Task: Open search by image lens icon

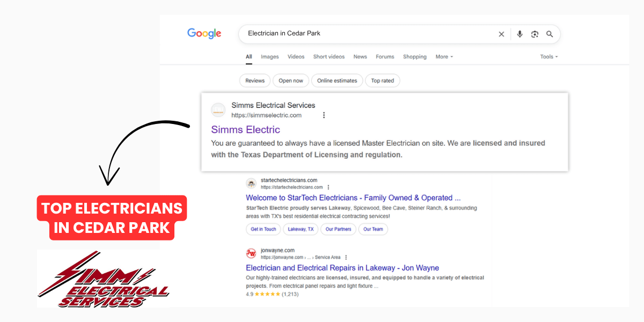Action: click(x=535, y=34)
